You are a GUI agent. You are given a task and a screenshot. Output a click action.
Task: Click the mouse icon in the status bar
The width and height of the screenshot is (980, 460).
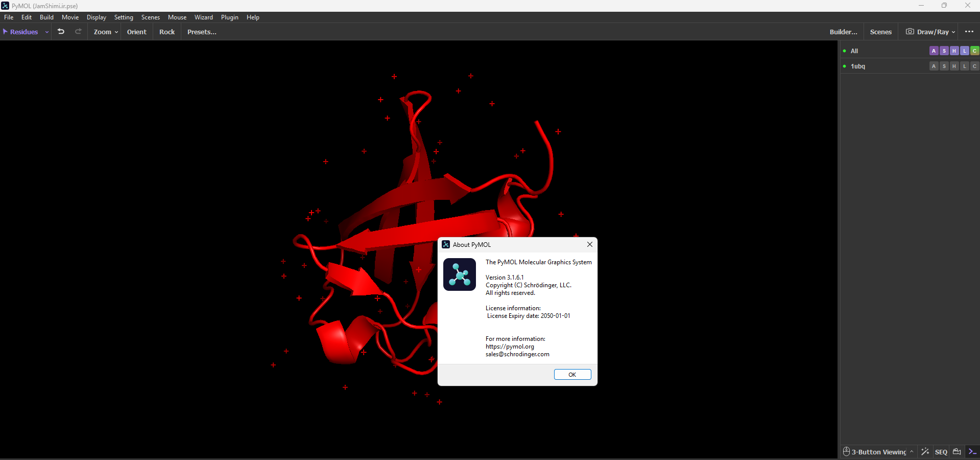(x=846, y=452)
